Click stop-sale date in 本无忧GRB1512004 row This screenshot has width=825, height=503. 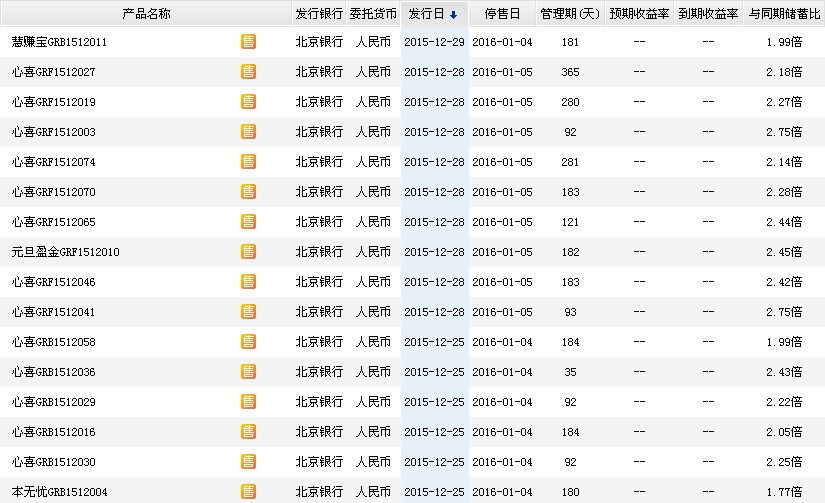point(502,492)
